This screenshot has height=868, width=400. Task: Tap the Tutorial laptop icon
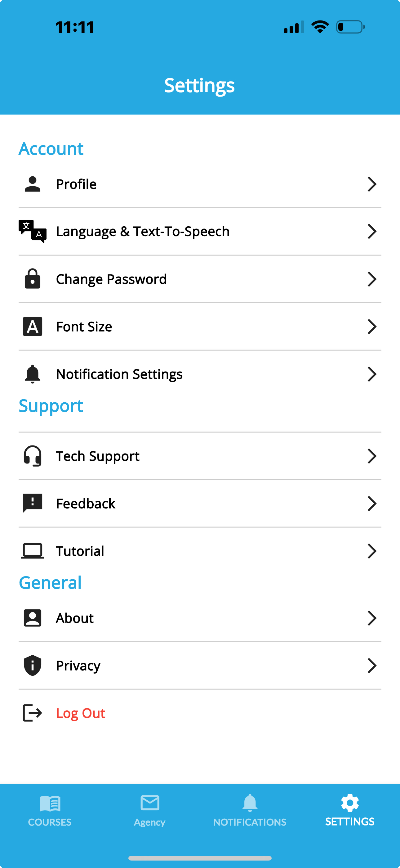32,551
